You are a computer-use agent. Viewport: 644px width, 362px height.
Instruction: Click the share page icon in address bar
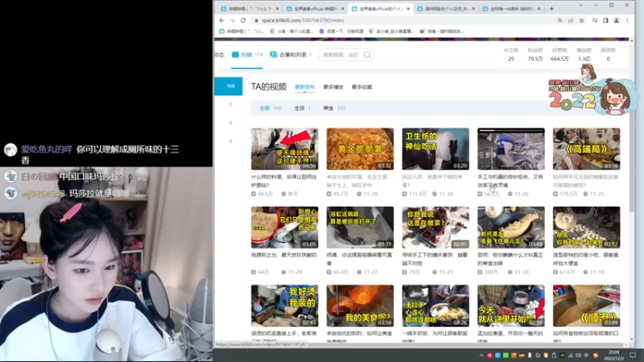[x=571, y=21]
